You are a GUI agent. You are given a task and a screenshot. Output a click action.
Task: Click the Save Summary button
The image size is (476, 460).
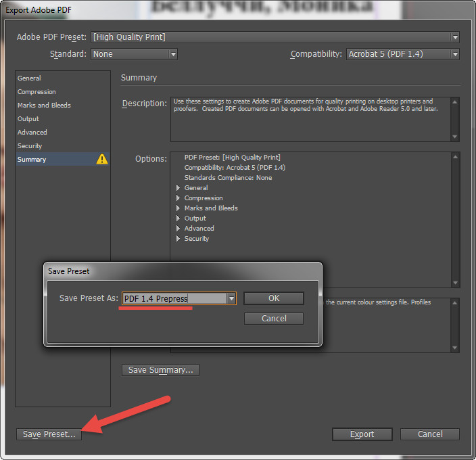161,370
